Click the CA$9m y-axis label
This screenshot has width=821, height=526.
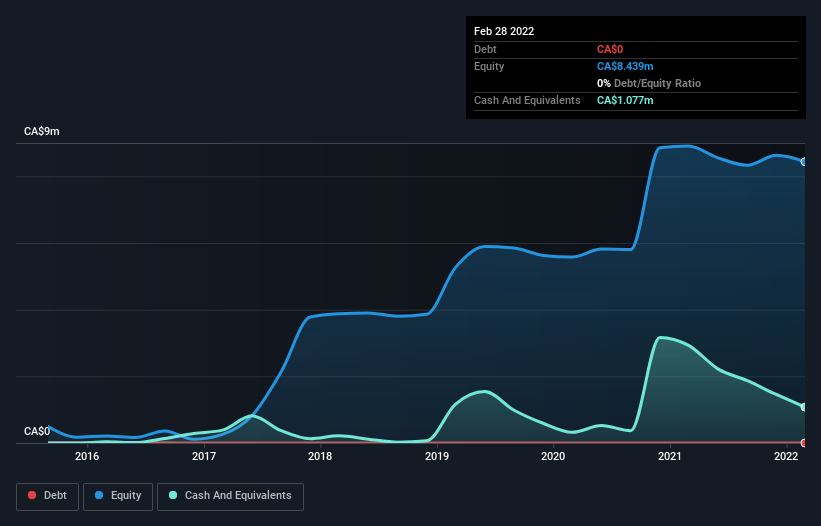[42, 131]
